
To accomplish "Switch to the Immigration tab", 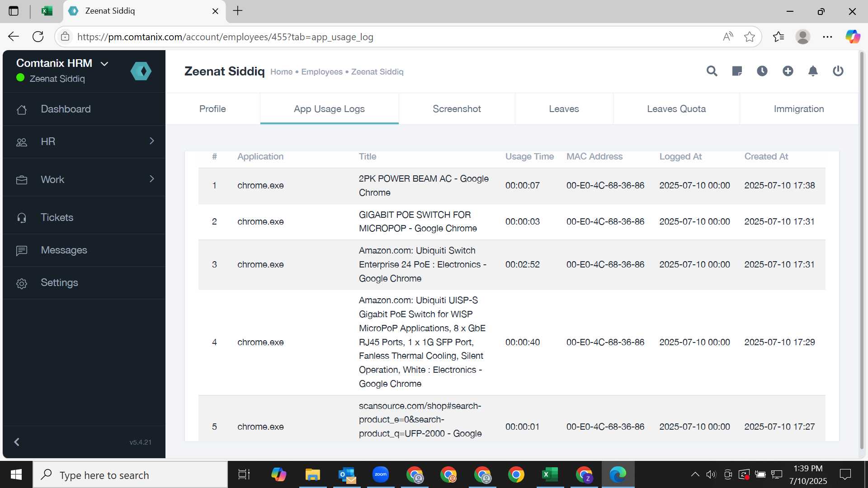I will (799, 109).
